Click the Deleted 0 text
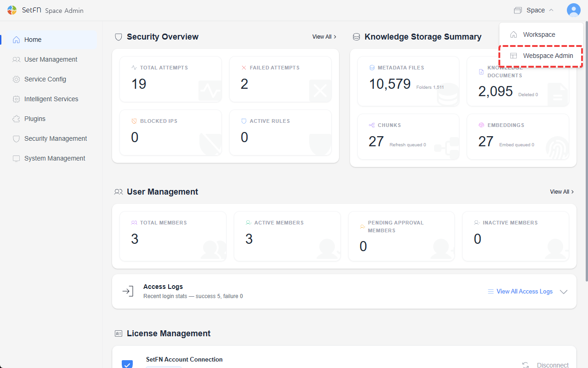This screenshot has height=368, width=588. 528,95
